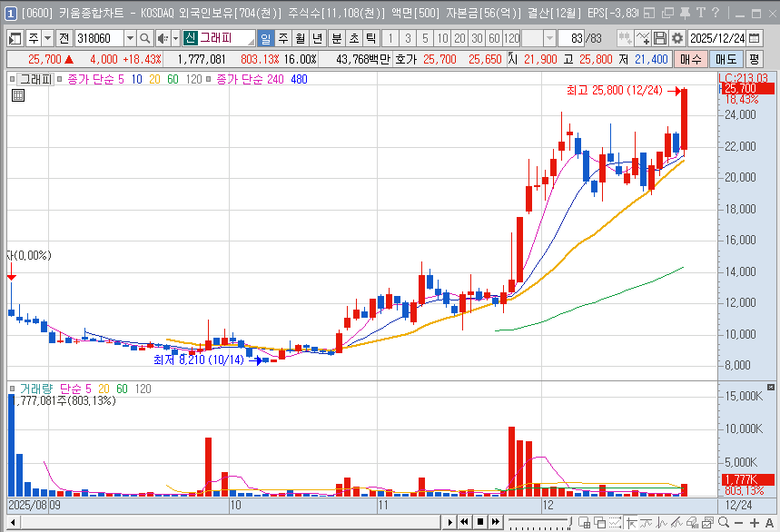
Task: Pin the window with pushpin icon
Action: (x=685, y=13)
